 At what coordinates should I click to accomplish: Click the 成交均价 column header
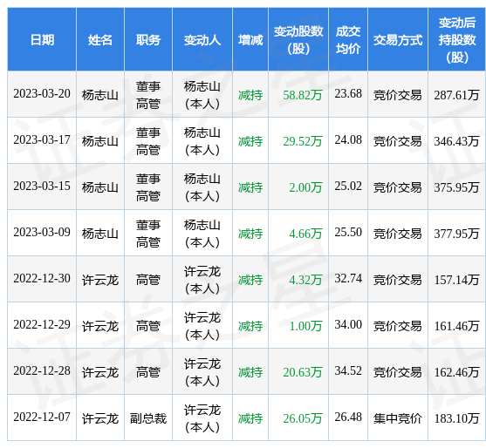coord(348,40)
